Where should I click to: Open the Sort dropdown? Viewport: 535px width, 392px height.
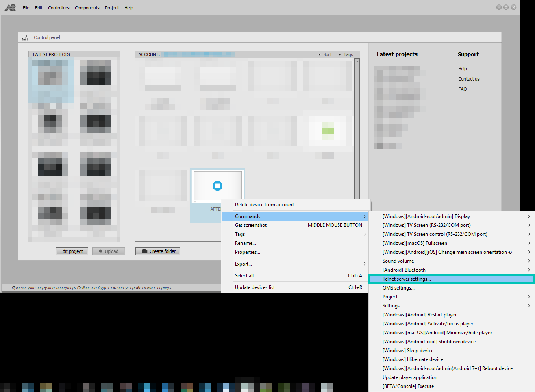pos(325,54)
